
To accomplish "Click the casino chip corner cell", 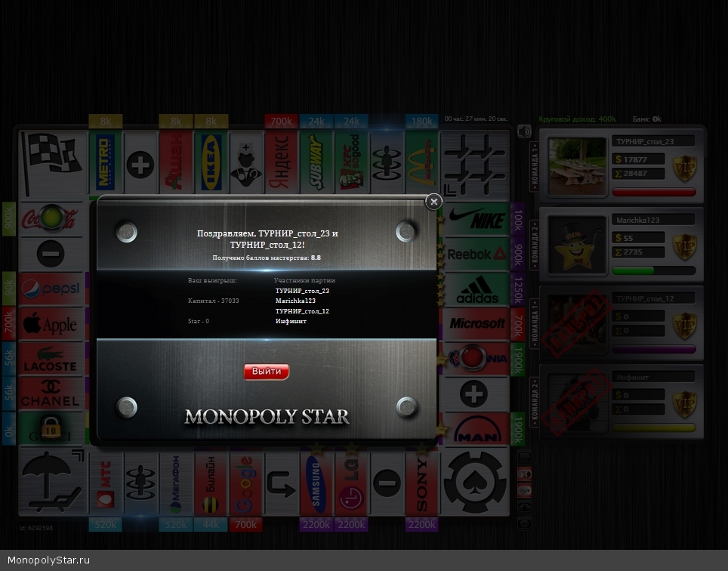I will pyautogui.click(x=474, y=482).
